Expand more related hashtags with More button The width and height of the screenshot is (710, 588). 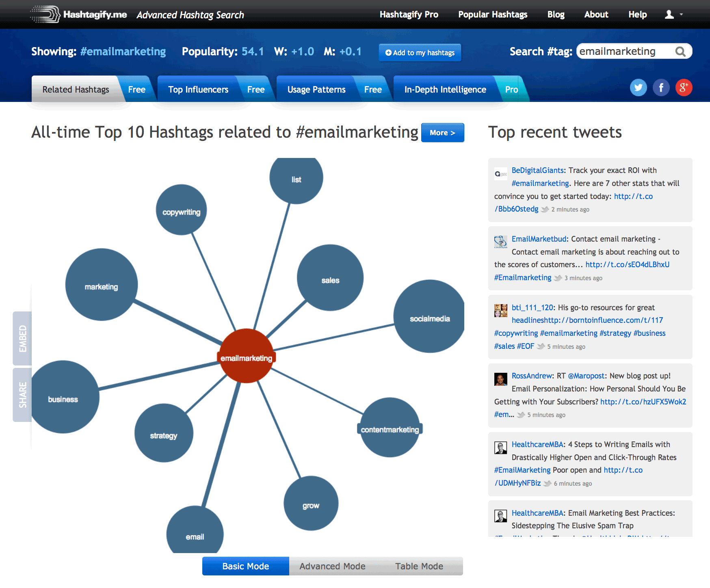[x=442, y=133]
